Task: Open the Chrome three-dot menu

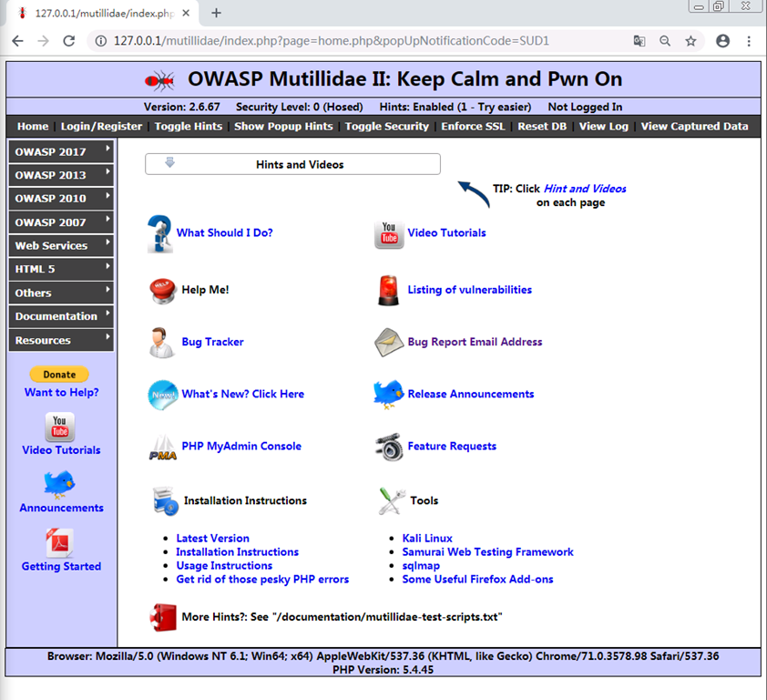Action: pos(749,41)
